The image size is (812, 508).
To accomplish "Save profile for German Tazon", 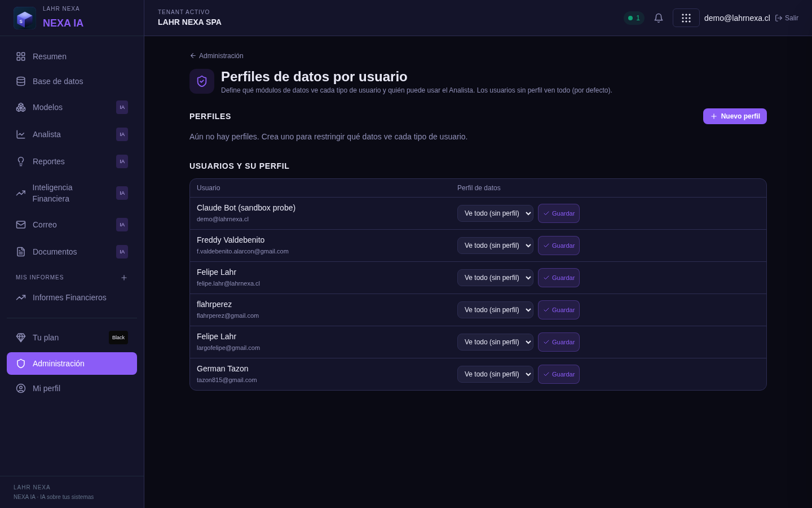I will (559, 374).
